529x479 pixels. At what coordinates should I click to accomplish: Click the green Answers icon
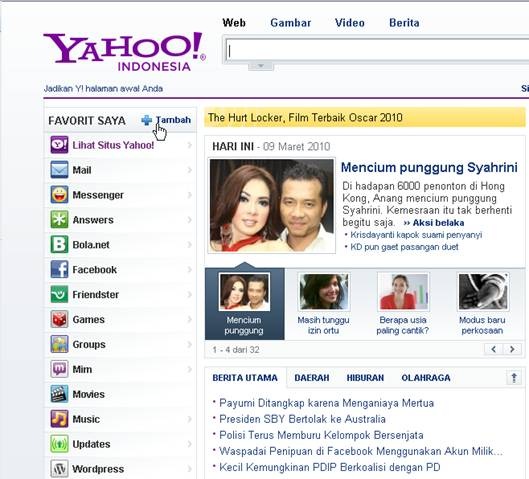pyautogui.click(x=59, y=220)
